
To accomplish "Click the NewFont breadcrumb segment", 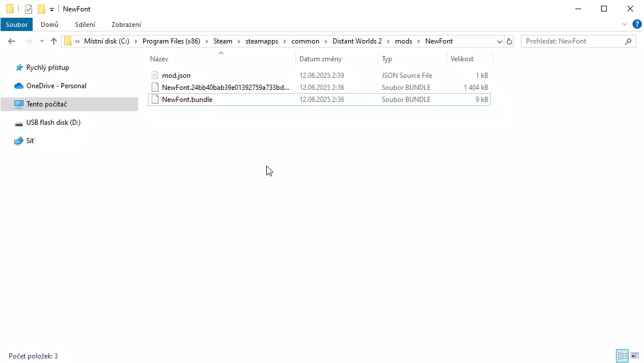I will (439, 41).
